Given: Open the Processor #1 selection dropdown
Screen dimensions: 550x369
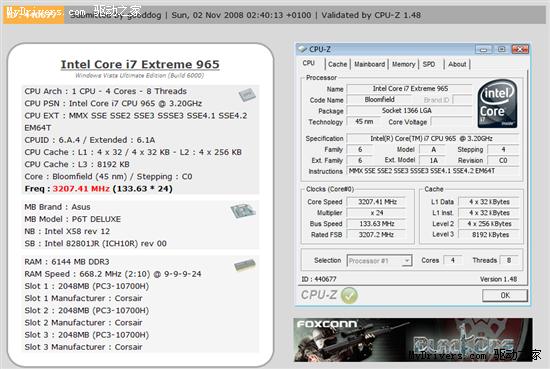Looking at the screenshot, I should 379,261.
